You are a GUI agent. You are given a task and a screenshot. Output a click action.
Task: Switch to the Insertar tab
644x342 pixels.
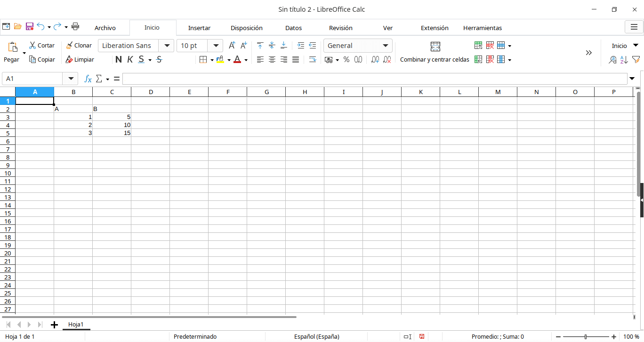pyautogui.click(x=199, y=28)
